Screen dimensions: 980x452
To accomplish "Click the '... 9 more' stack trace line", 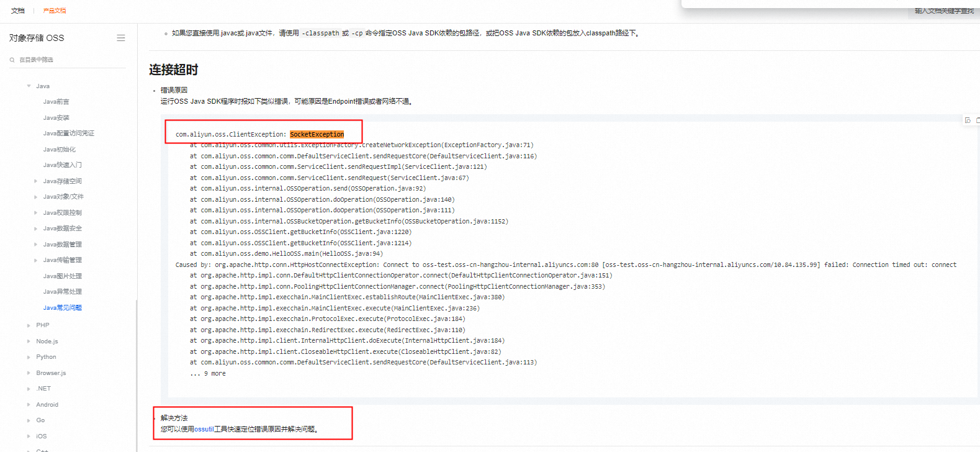I will click(x=208, y=374).
